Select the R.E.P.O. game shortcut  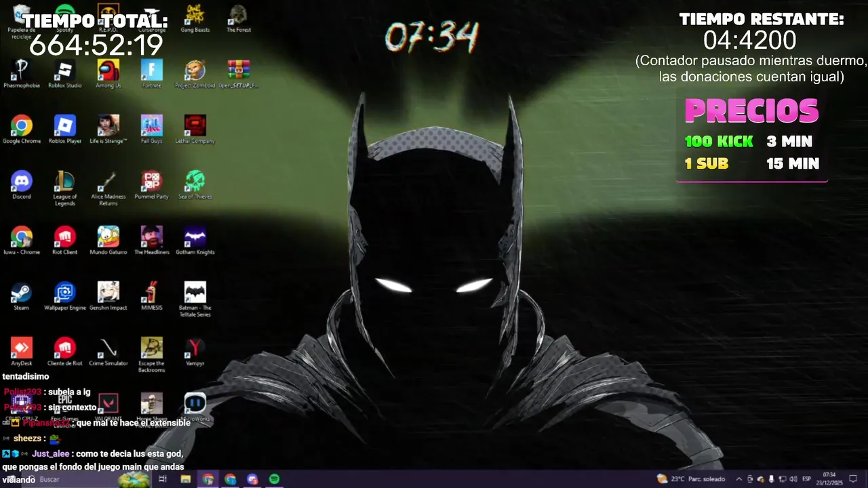tap(108, 19)
